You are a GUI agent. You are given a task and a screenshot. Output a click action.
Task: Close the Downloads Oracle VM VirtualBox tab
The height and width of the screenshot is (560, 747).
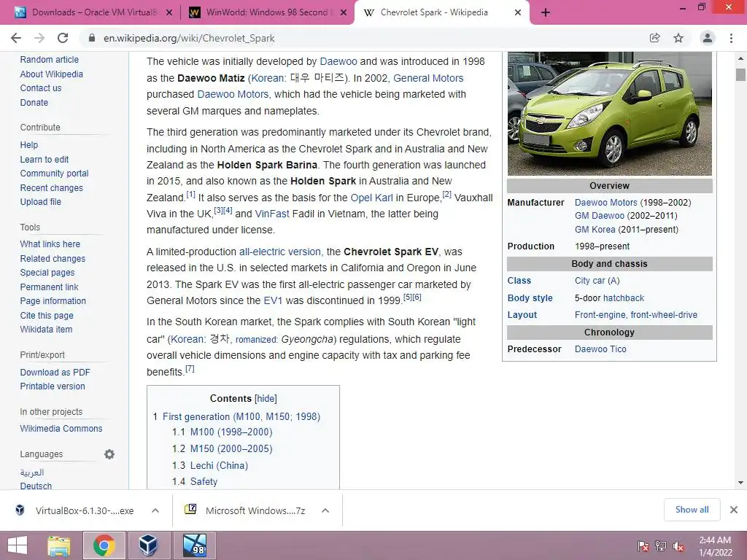tap(169, 13)
